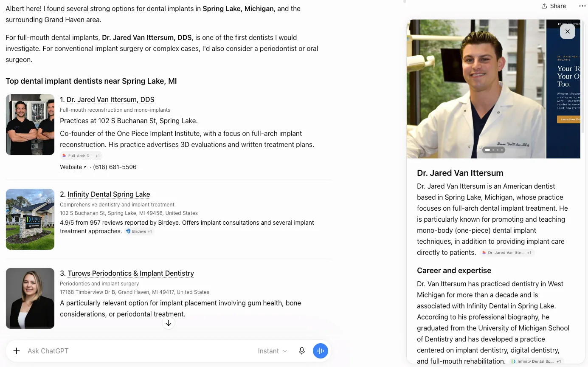Open the Dr. Jared Van Ittersum, DDS listing link
This screenshot has height=367, width=588.
pyautogui.click(x=110, y=100)
